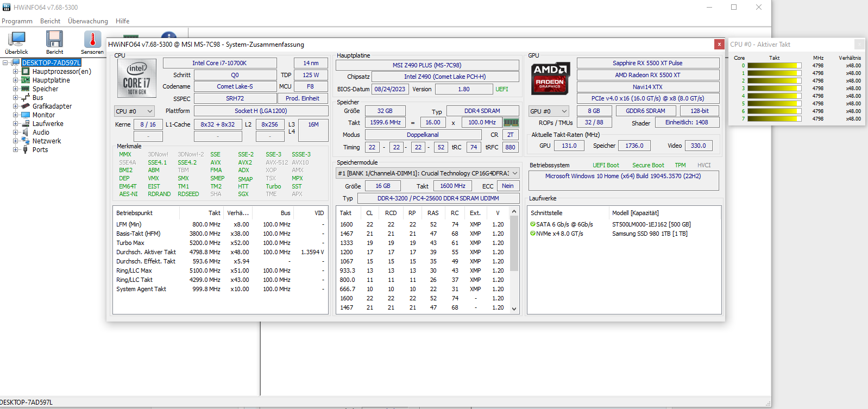Open the Überblick toolbar icon
The height and width of the screenshot is (409, 868).
click(x=16, y=39)
